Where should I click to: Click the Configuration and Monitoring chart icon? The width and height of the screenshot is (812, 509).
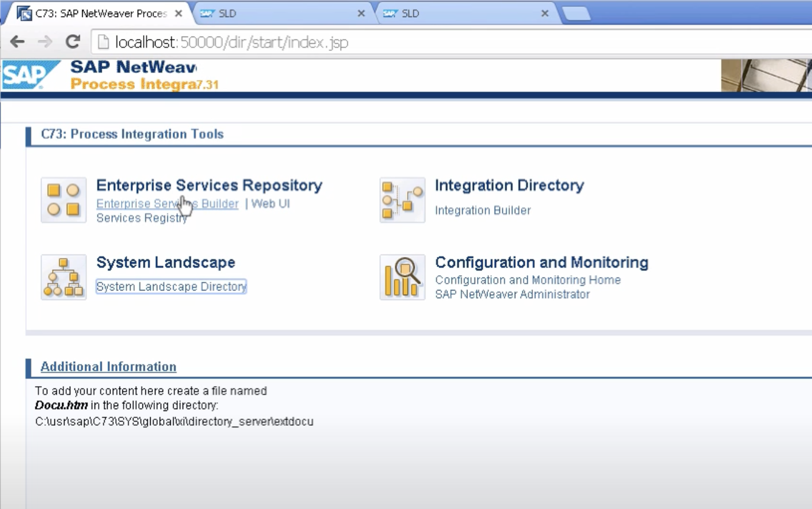coord(402,277)
